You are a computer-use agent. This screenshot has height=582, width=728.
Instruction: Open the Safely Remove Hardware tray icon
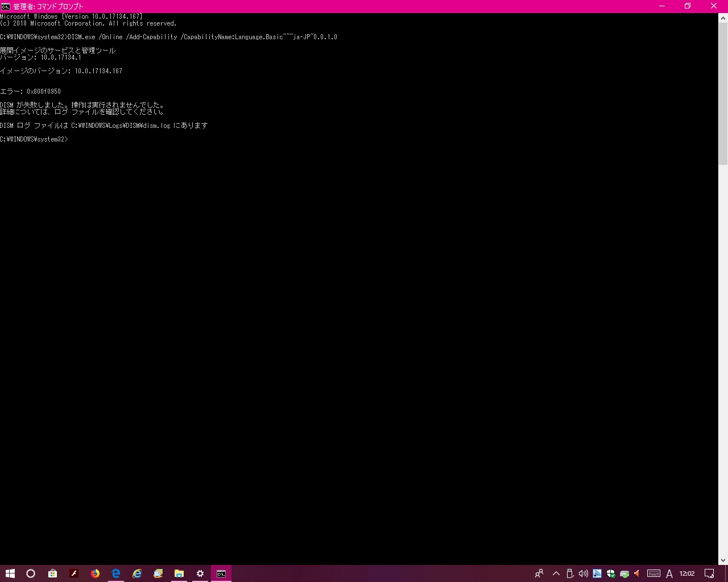(570, 573)
